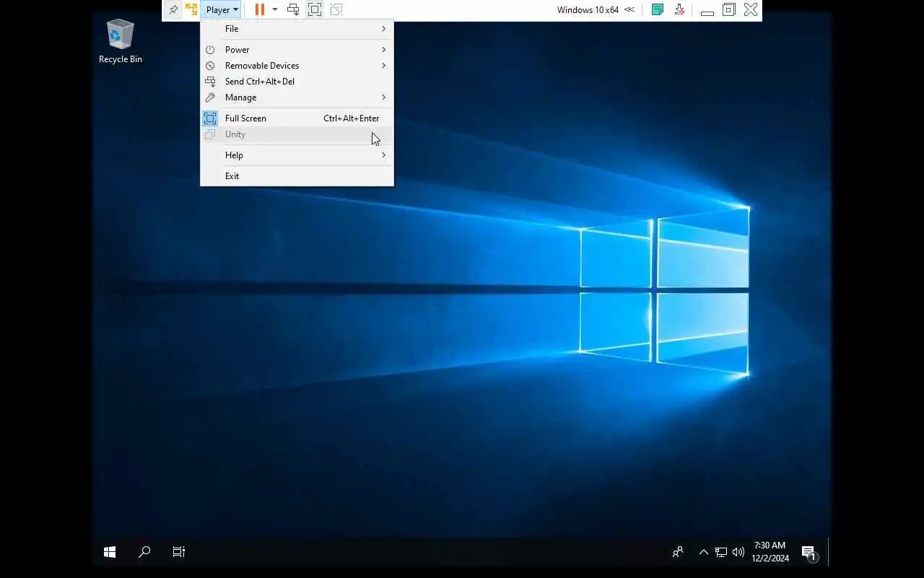The image size is (924, 578).
Task: Open the clock showing 7:30 AM
Action: pos(770,552)
